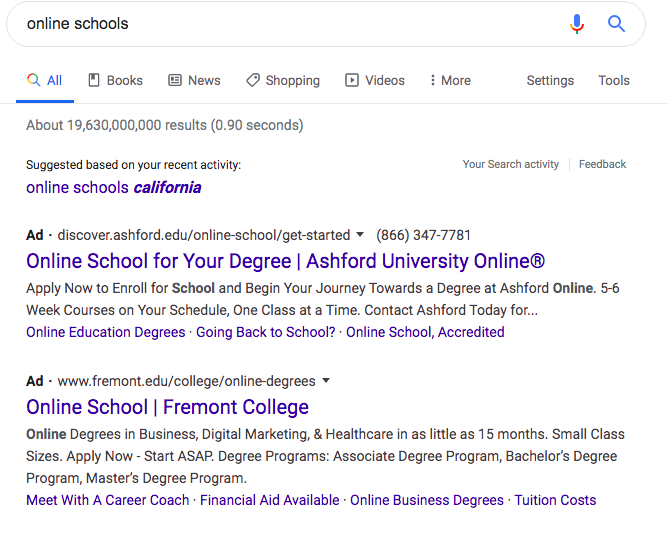Viewport: 668px width, 534px height.
Task: Open search Settings
Action: coord(550,80)
